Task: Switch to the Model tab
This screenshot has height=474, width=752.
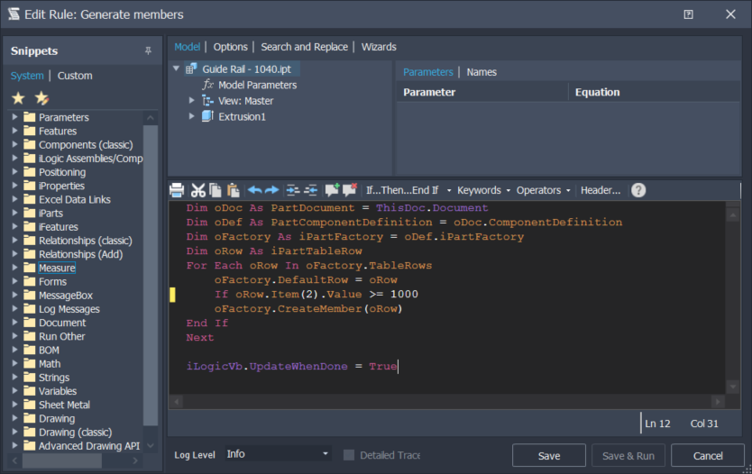Action: [x=187, y=47]
